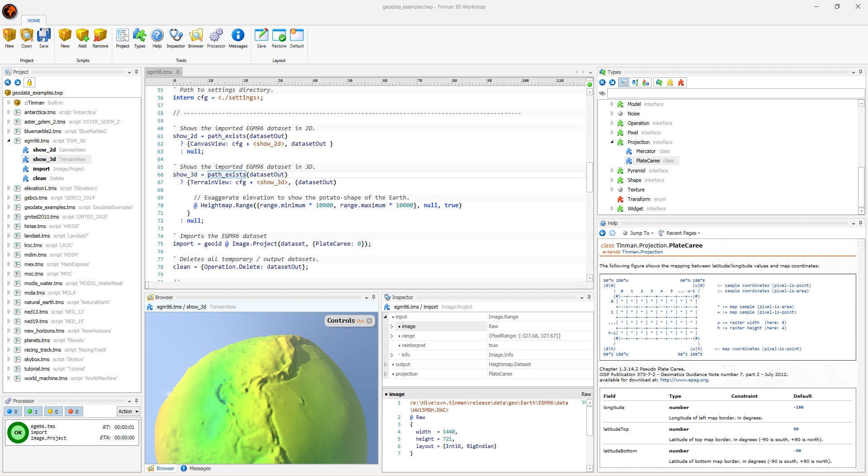The height and width of the screenshot is (476, 868).
Task: Click the application logo button
Action: click(x=10, y=11)
